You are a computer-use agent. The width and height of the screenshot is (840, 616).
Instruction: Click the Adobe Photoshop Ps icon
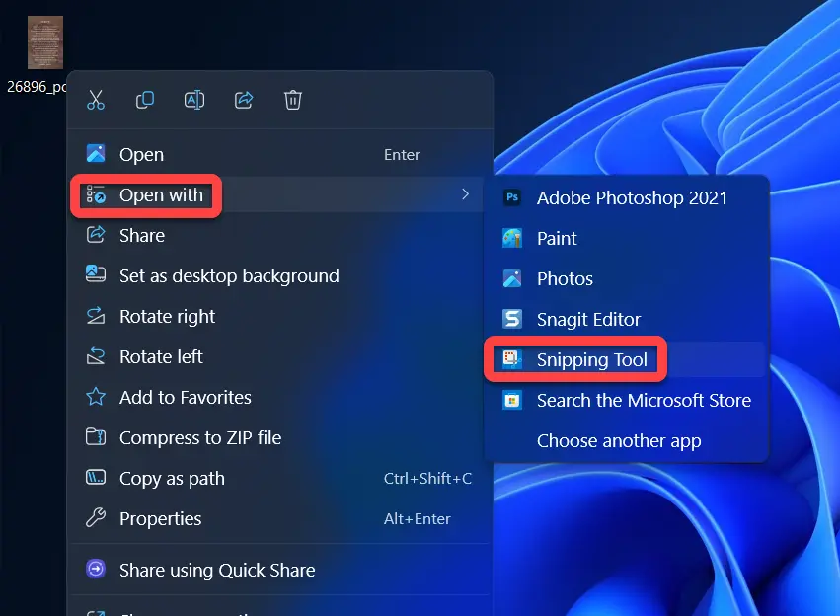click(x=512, y=197)
